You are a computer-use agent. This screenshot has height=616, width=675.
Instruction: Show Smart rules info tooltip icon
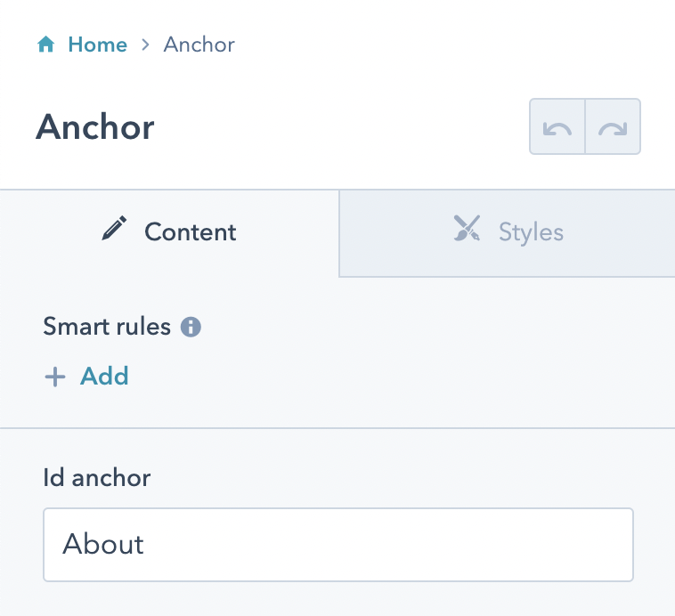(191, 327)
